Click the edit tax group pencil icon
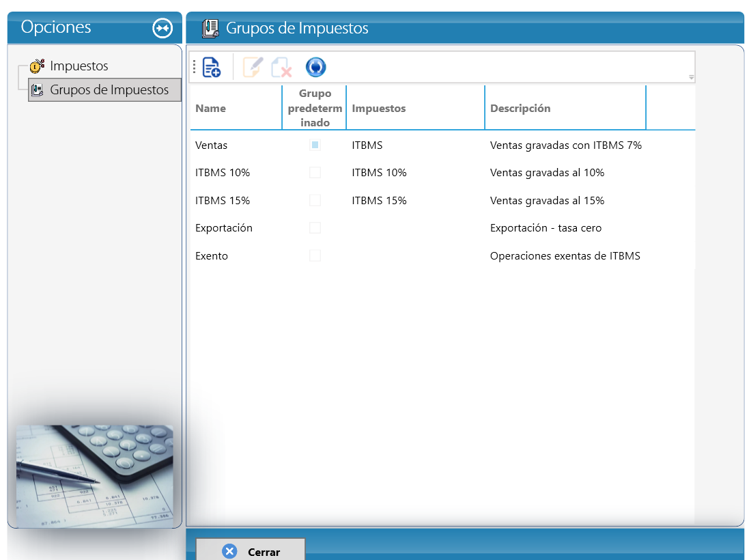 253,67
